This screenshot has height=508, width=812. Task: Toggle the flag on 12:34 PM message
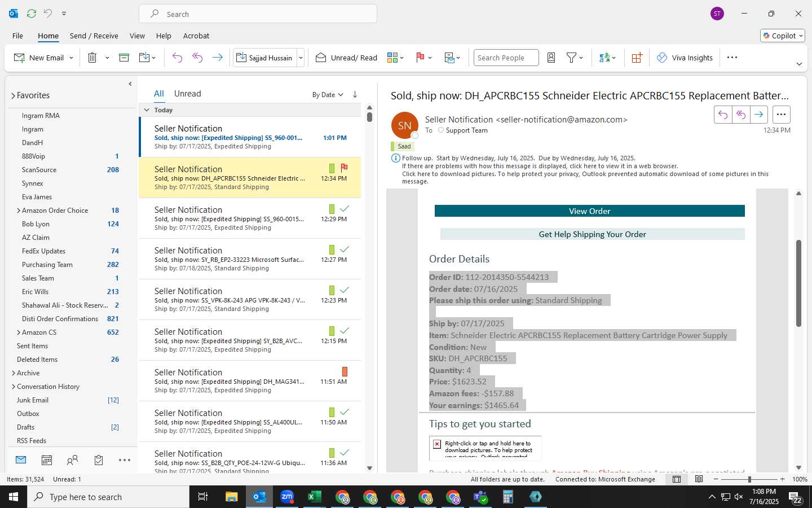(x=344, y=168)
